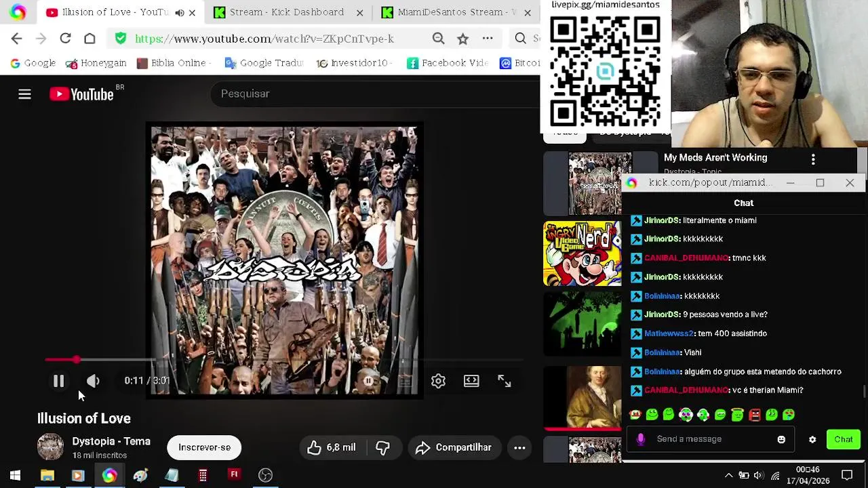
Task: Insert the red angry emote
Action: (x=754, y=414)
